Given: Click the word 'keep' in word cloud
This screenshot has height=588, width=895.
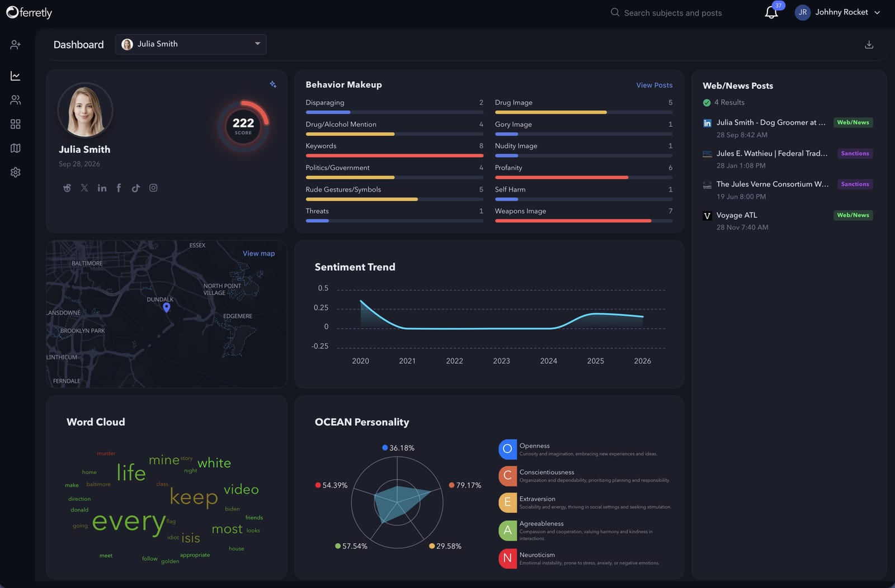Looking at the screenshot, I should pyautogui.click(x=194, y=497).
